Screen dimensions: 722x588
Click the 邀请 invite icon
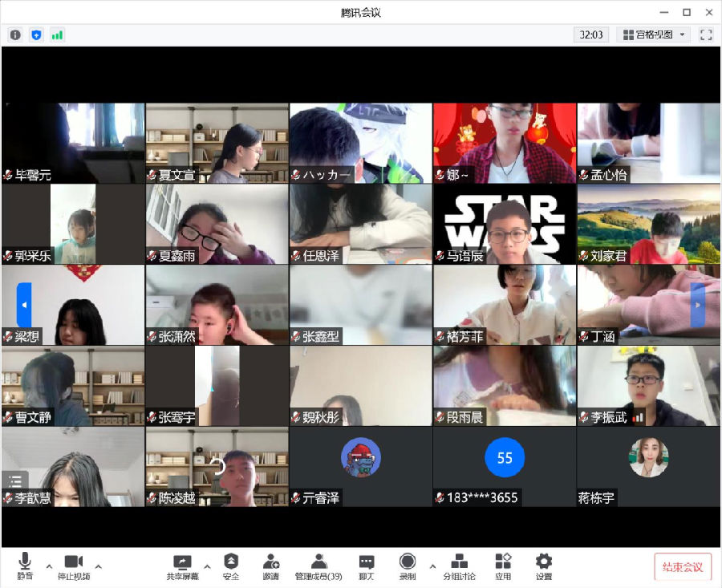pyautogui.click(x=271, y=566)
